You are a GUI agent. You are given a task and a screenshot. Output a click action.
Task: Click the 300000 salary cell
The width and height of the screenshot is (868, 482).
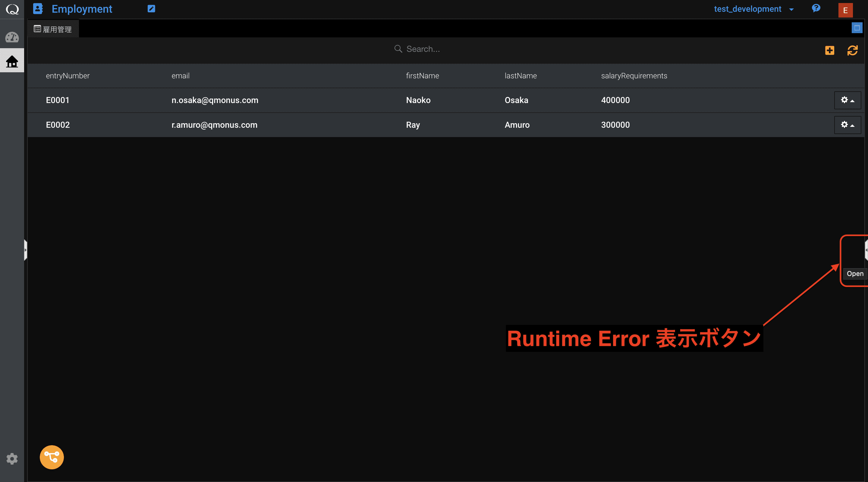[615, 125]
